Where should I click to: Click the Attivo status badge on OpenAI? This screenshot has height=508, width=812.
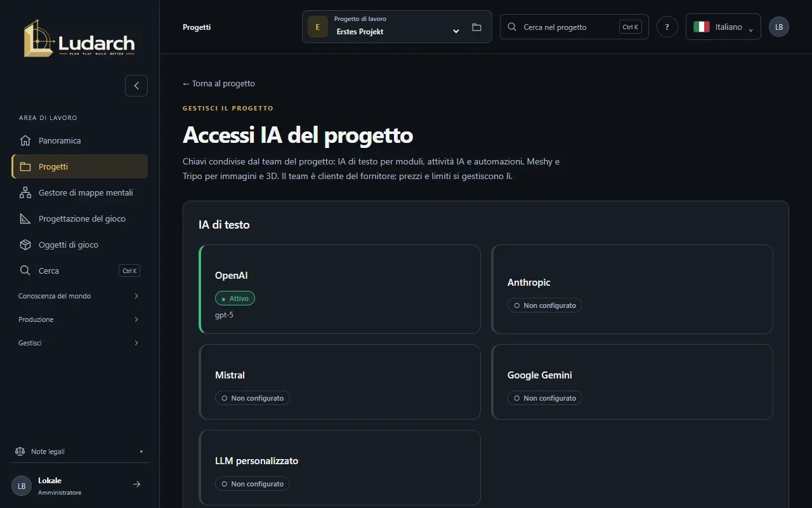pyautogui.click(x=235, y=298)
